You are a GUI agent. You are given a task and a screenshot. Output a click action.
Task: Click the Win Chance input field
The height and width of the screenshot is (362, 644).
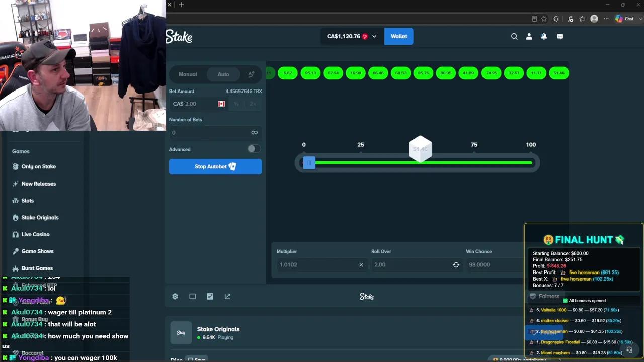495,264
